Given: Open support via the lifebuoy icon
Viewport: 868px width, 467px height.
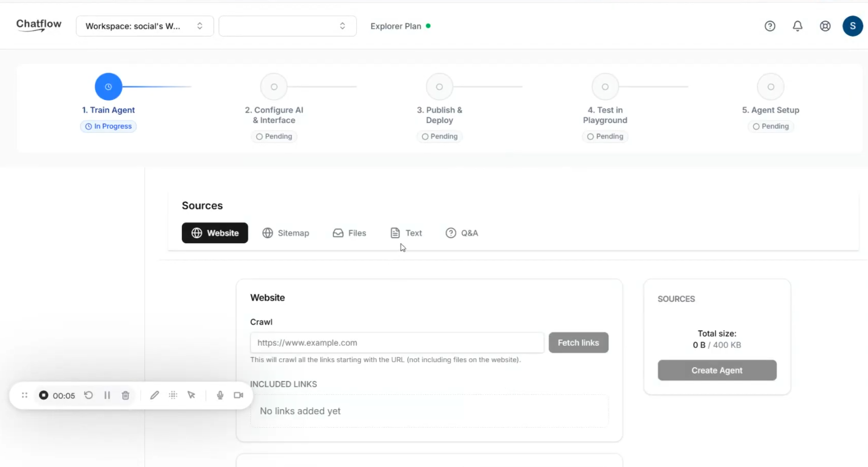Looking at the screenshot, I should (x=825, y=26).
